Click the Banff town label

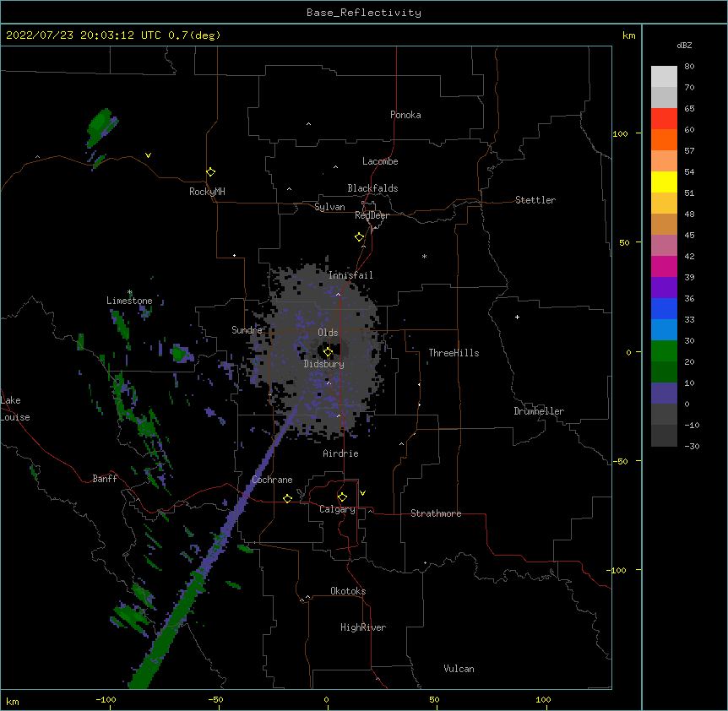(x=105, y=479)
